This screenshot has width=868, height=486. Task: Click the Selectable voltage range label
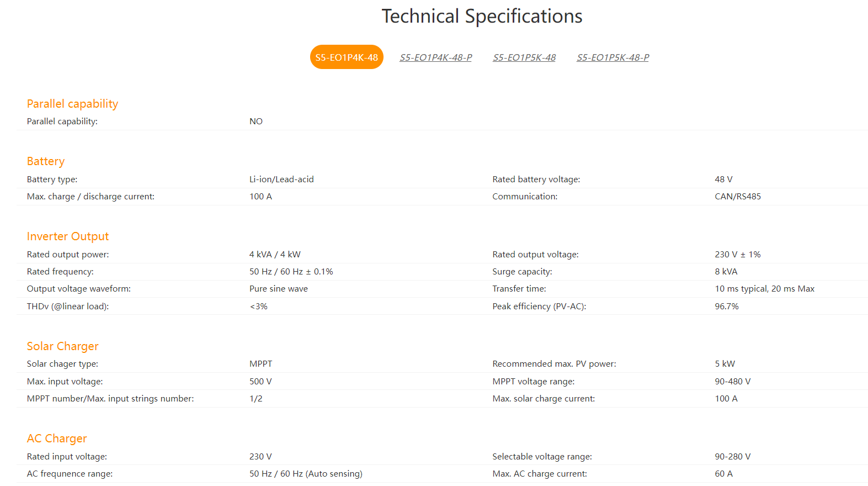pyautogui.click(x=542, y=457)
